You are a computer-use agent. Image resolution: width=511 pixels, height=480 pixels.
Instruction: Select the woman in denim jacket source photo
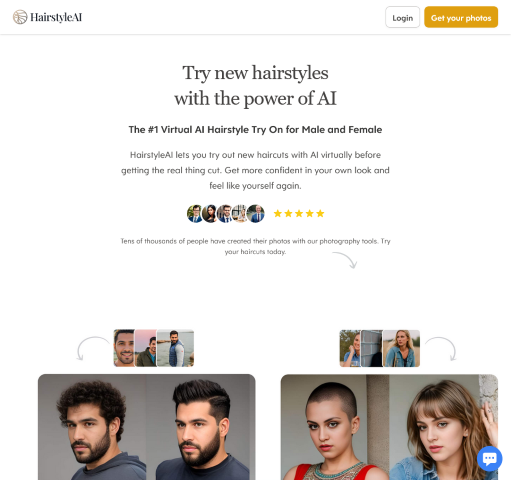(x=401, y=348)
